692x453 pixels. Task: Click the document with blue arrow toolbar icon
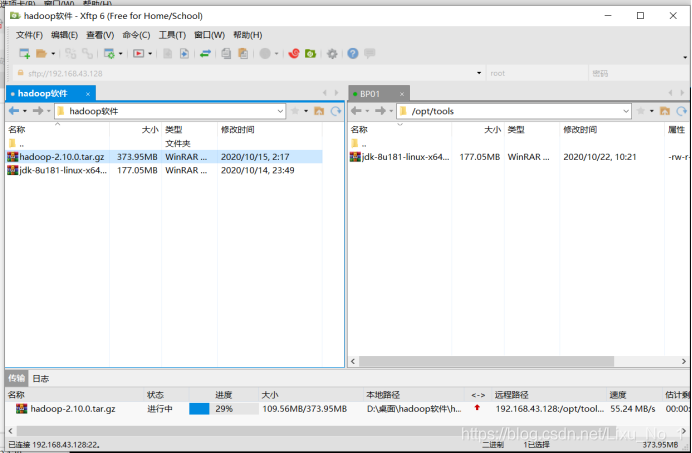click(184, 53)
